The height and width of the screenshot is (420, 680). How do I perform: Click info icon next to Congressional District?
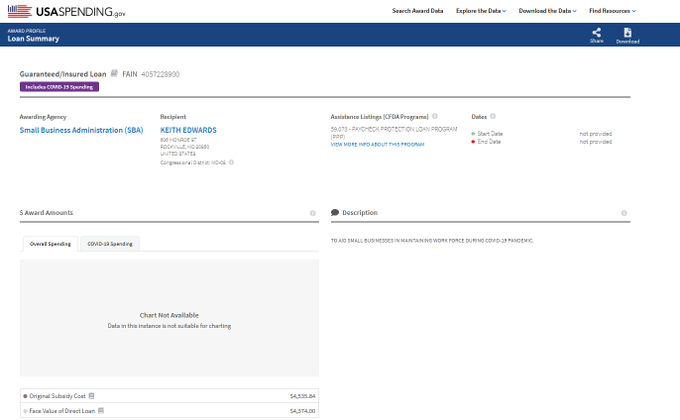pyautogui.click(x=231, y=161)
